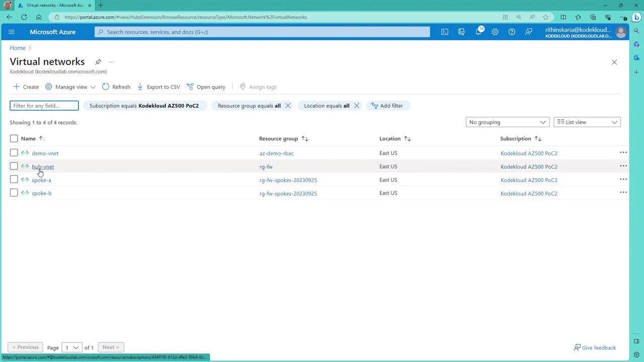Click the network icon beside spoke-a

click(25, 180)
